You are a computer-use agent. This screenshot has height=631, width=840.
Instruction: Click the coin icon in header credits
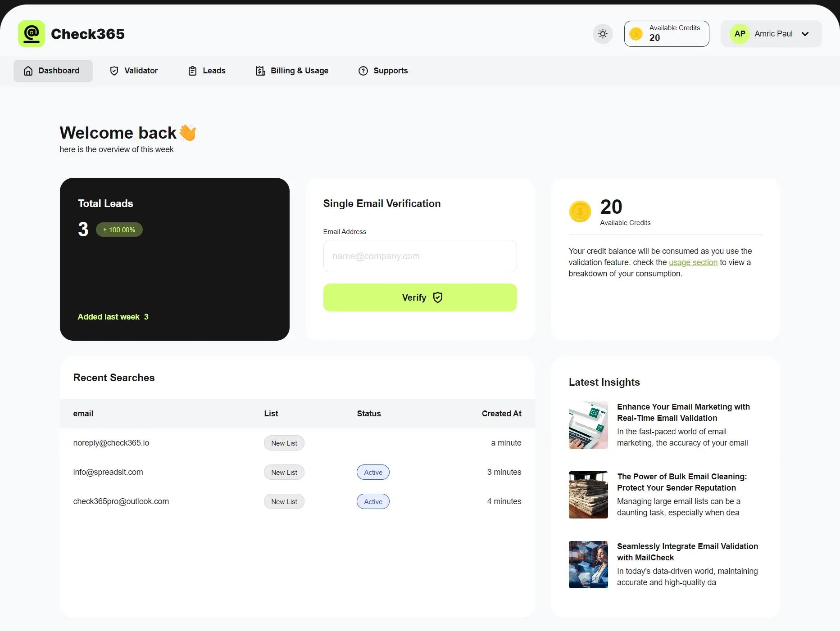[636, 34]
